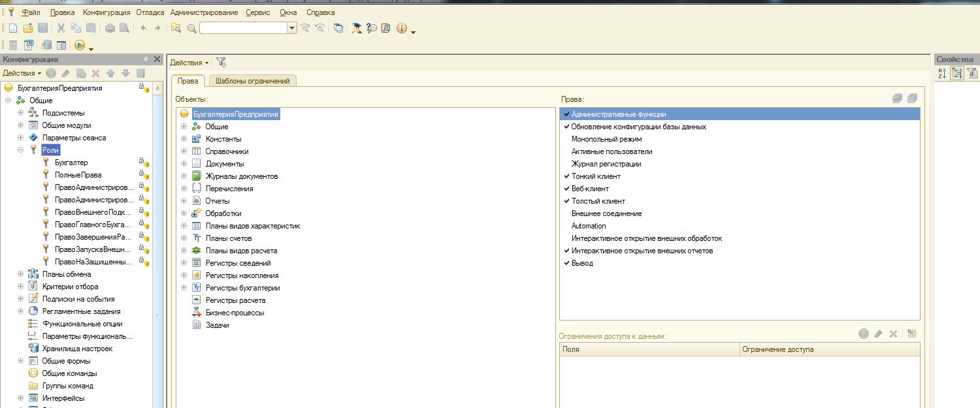This screenshot has width=980, height=408.
Task: Click the magnifier Find icon beside search box
Action: coord(192,28)
